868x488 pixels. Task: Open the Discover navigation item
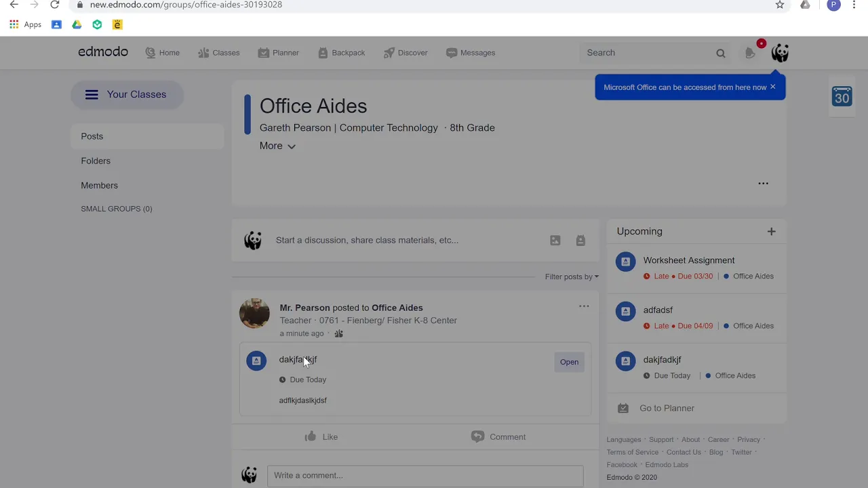pos(406,53)
